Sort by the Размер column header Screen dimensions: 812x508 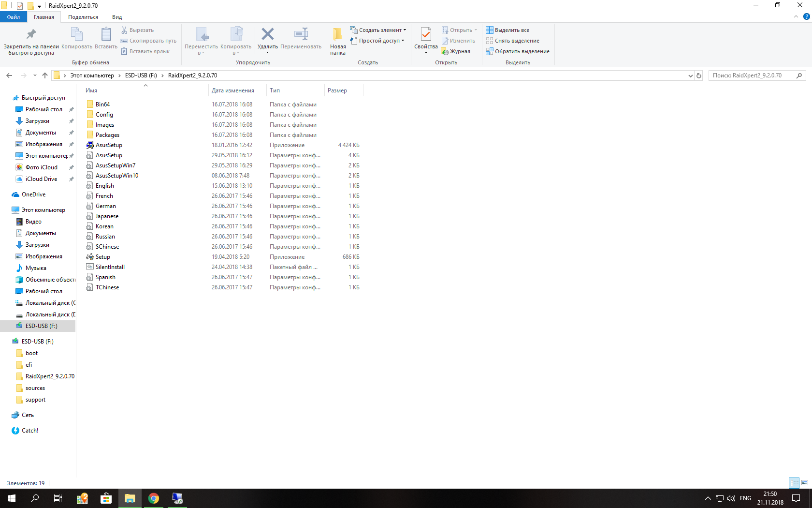click(337, 90)
